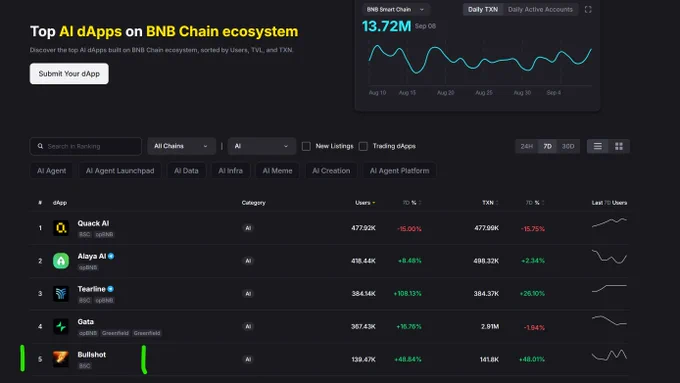Open the BNB Smart Chain dropdown

click(396, 10)
